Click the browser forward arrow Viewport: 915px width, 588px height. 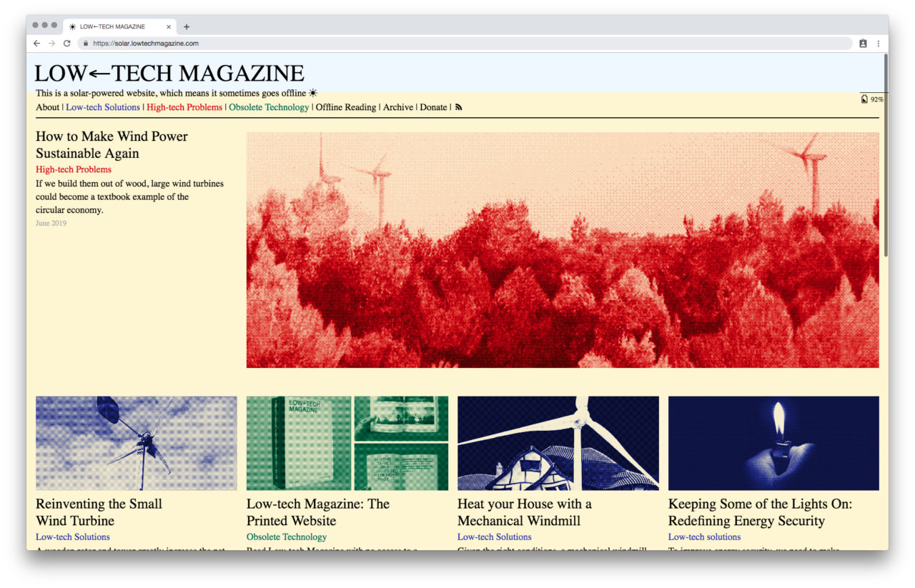tap(51, 44)
